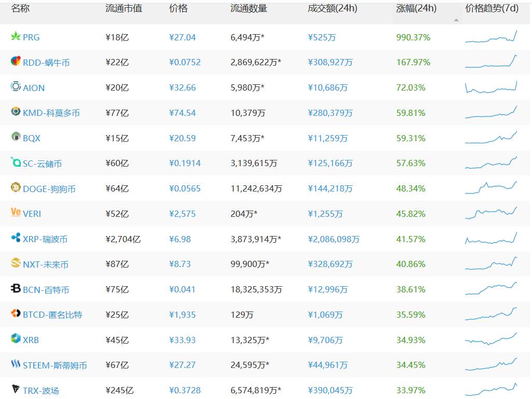This screenshot has height=399, width=532.
Task: Click the STEEM coin logo icon
Action: tap(16, 364)
